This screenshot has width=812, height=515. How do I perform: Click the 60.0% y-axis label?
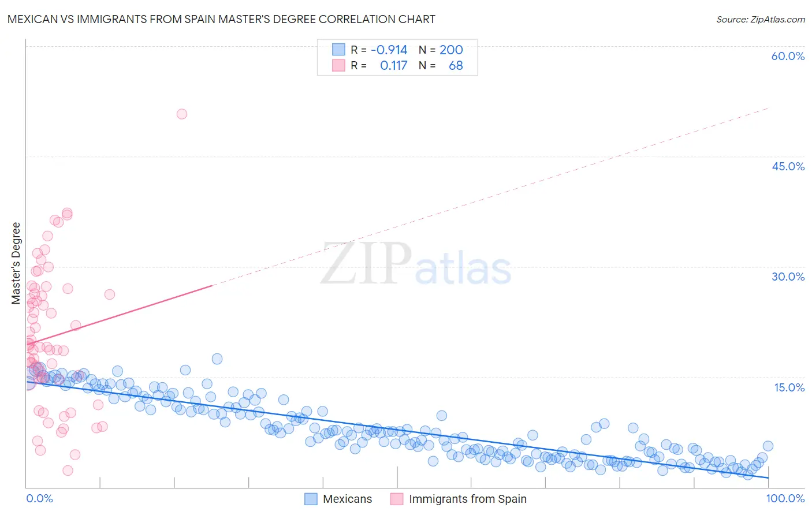[x=788, y=56]
